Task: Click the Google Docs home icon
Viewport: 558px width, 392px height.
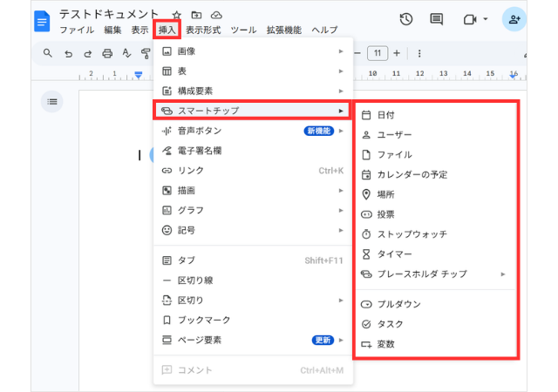Action: tap(42, 22)
